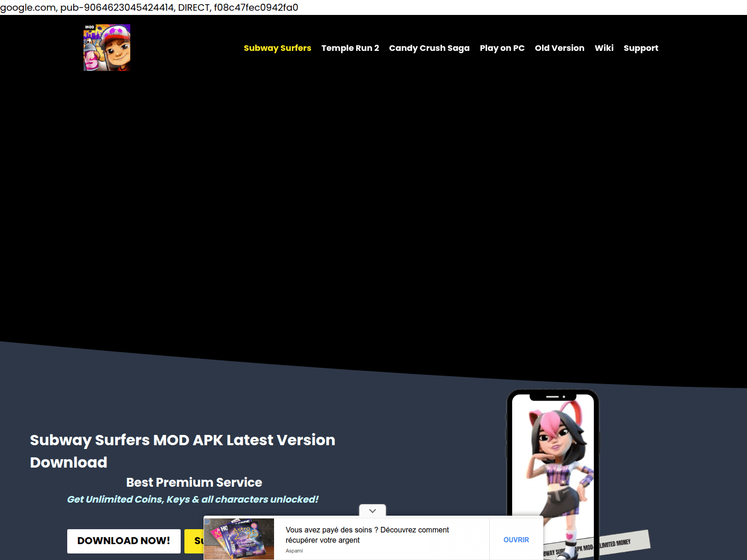Open the ad thumbnail image of magazines
Screen dimensions: 747x560
coord(240,539)
